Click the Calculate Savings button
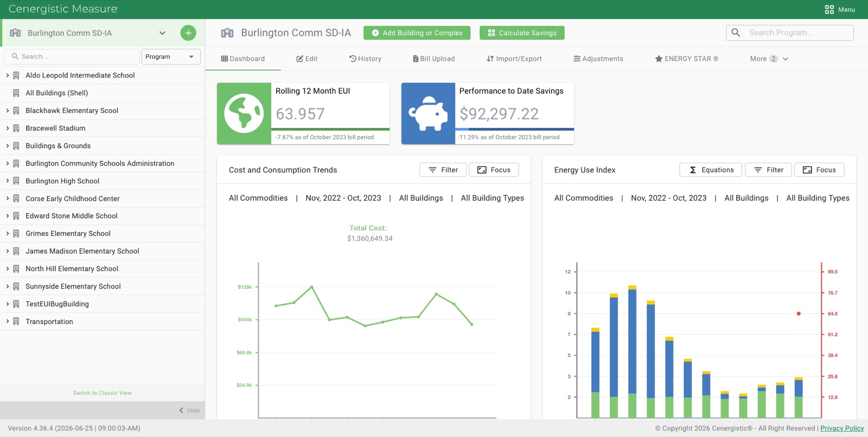868x437 pixels. tap(522, 33)
